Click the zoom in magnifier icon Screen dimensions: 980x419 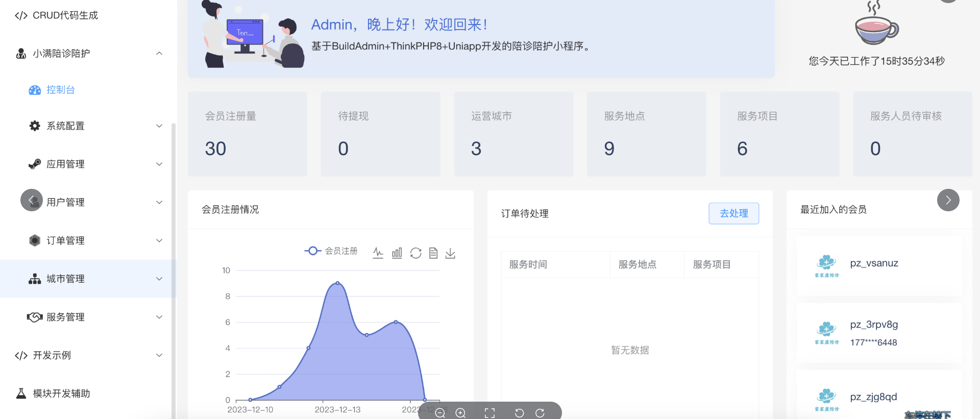click(460, 413)
